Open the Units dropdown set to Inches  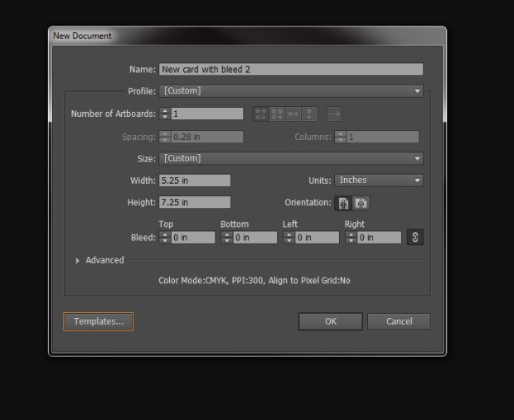(x=379, y=181)
